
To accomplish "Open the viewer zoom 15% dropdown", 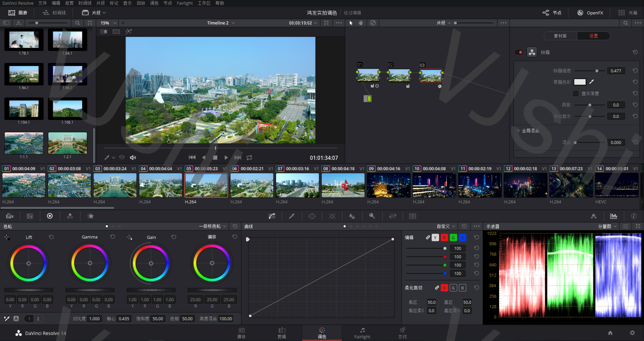I will pos(109,23).
